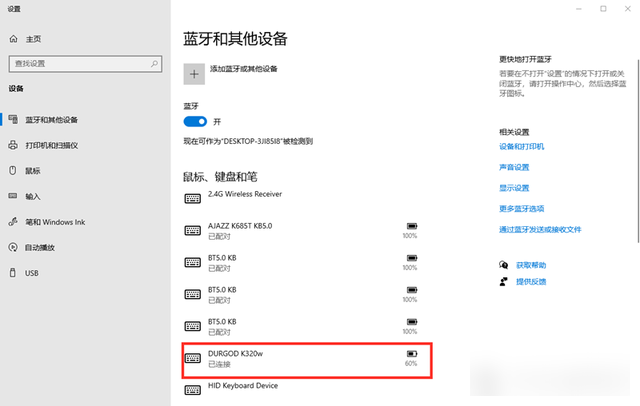Select 鼠标 in the sidebar
This screenshot has width=640, height=406.
(x=33, y=171)
